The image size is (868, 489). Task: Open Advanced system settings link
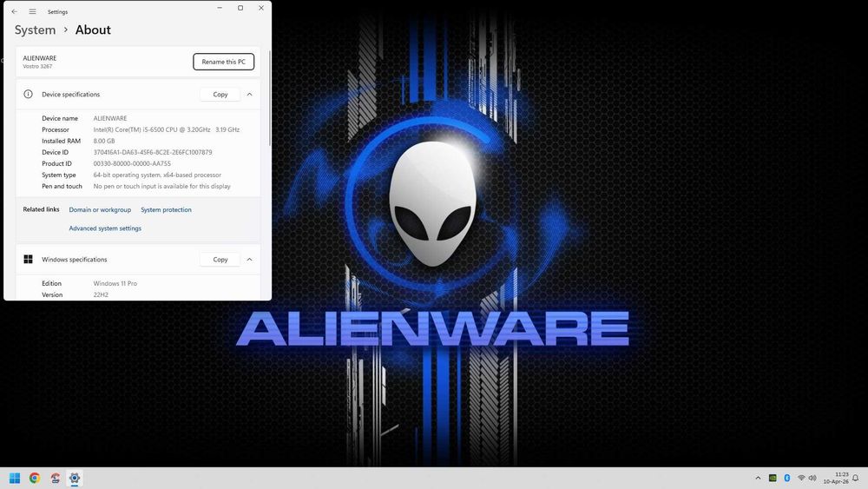[105, 228]
